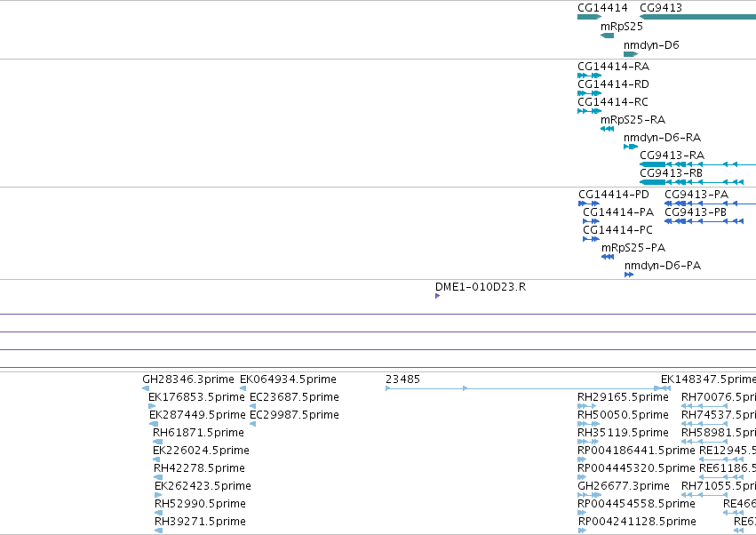Click the CG14414-RC transcript glyph

(590, 111)
